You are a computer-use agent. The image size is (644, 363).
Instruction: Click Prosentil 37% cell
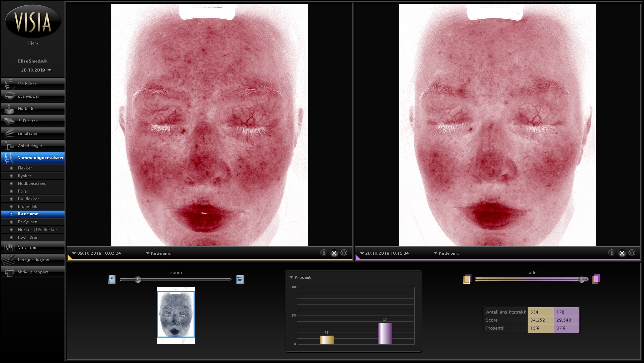[x=566, y=328]
